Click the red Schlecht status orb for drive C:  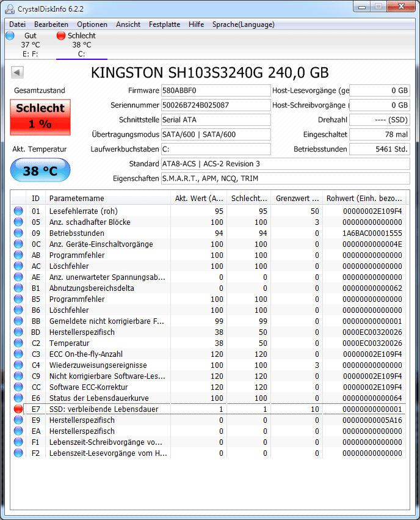click(61, 35)
